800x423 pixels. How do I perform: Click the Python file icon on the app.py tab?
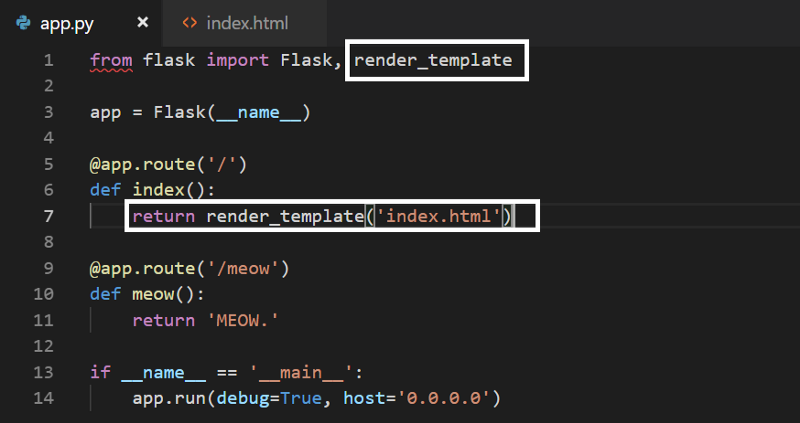click(23, 22)
